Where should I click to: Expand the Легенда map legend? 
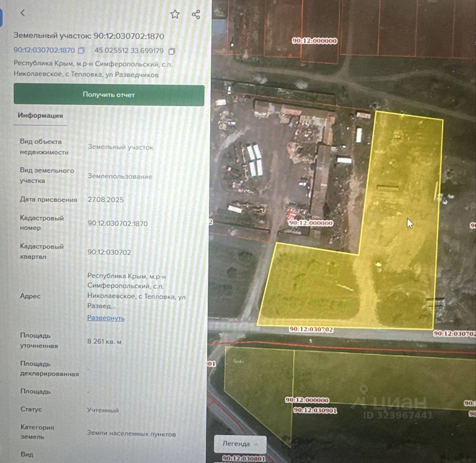[240, 444]
